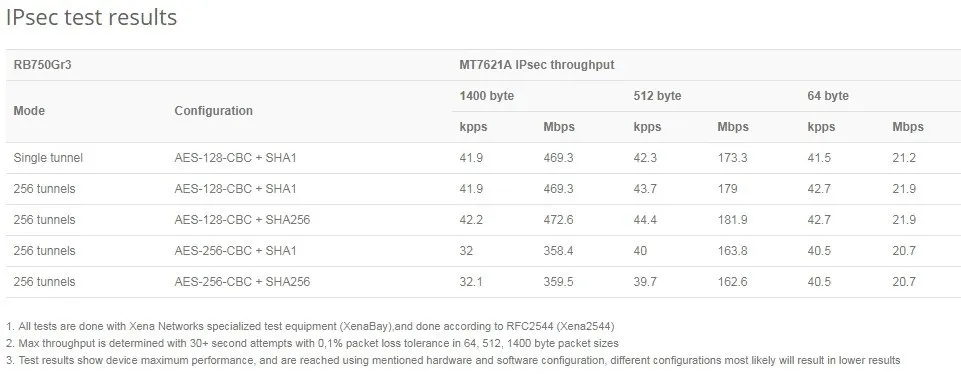Select the Single tunnel row label
Viewport: 961px width, 375px height.
[48, 157]
